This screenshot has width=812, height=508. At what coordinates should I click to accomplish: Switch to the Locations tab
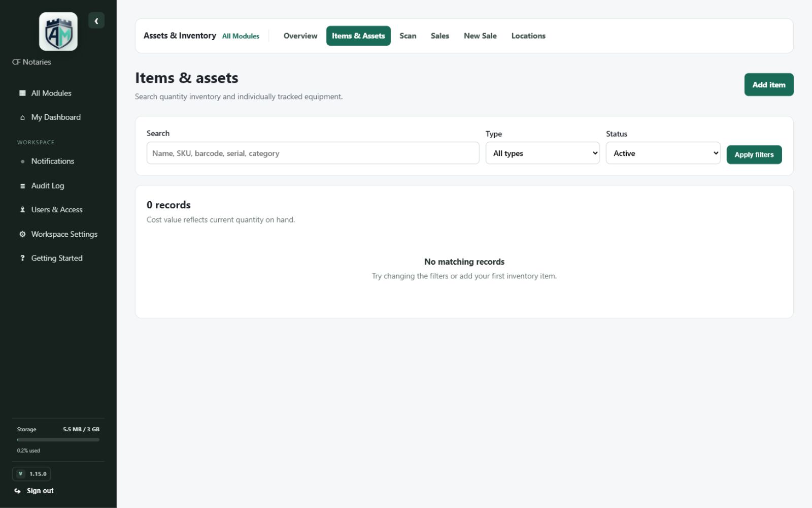pyautogui.click(x=528, y=36)
